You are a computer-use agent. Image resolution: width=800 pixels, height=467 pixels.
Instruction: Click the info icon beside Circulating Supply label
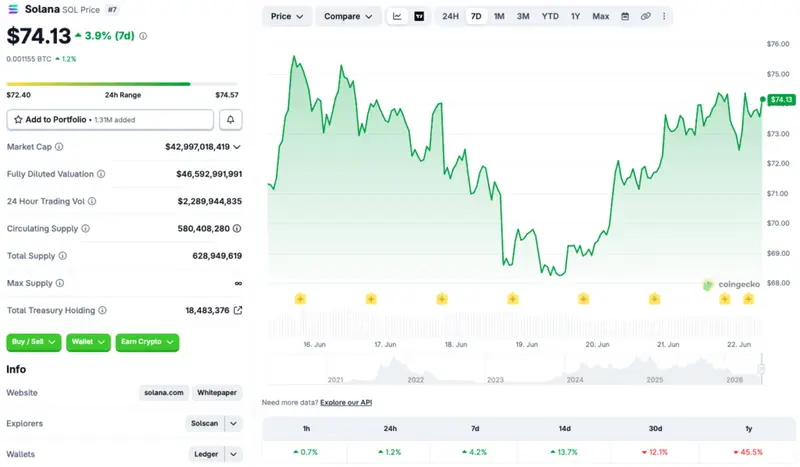tap(86, 229)
